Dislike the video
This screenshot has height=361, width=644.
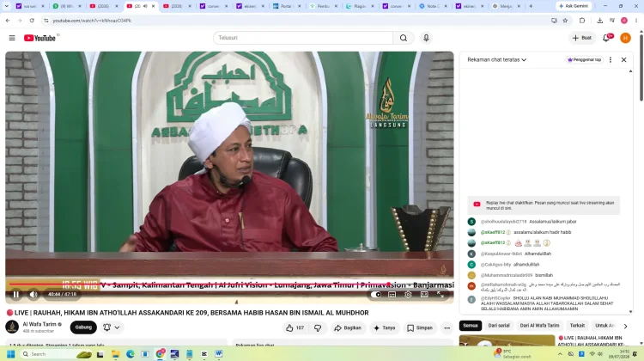(318, 327)
